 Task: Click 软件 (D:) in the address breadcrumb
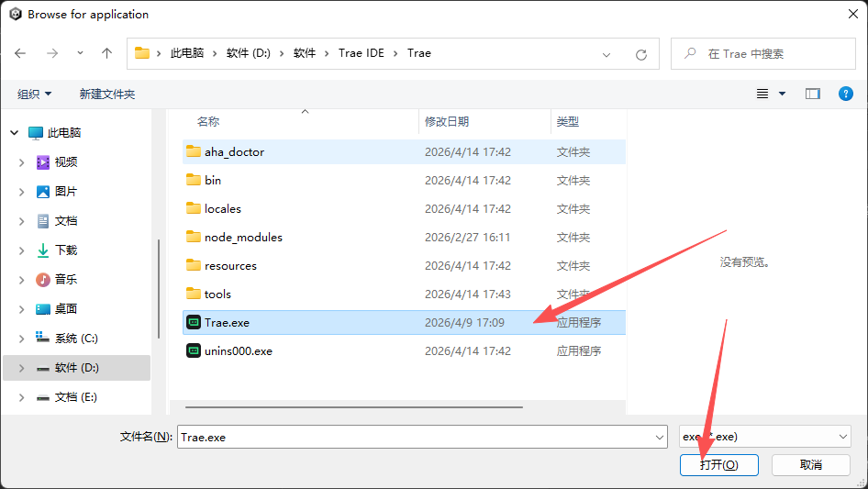[x=249, y=53]
